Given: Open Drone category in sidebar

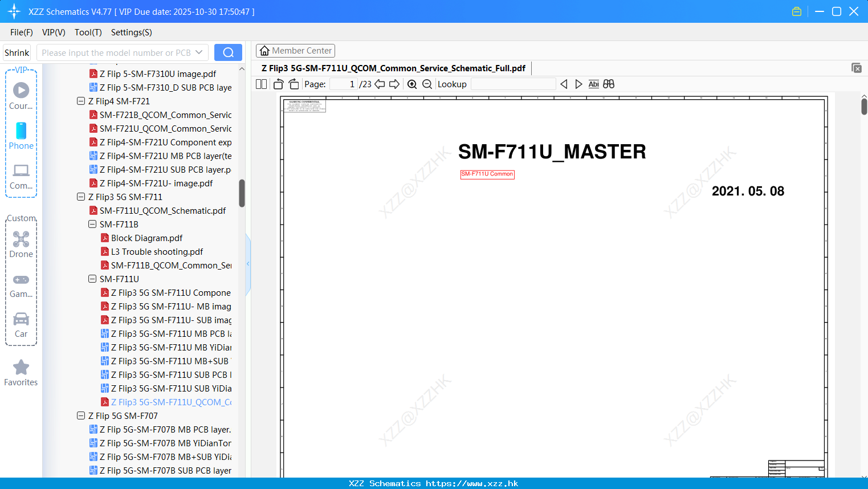Looking at the screenshot, I should coord(21,244).
